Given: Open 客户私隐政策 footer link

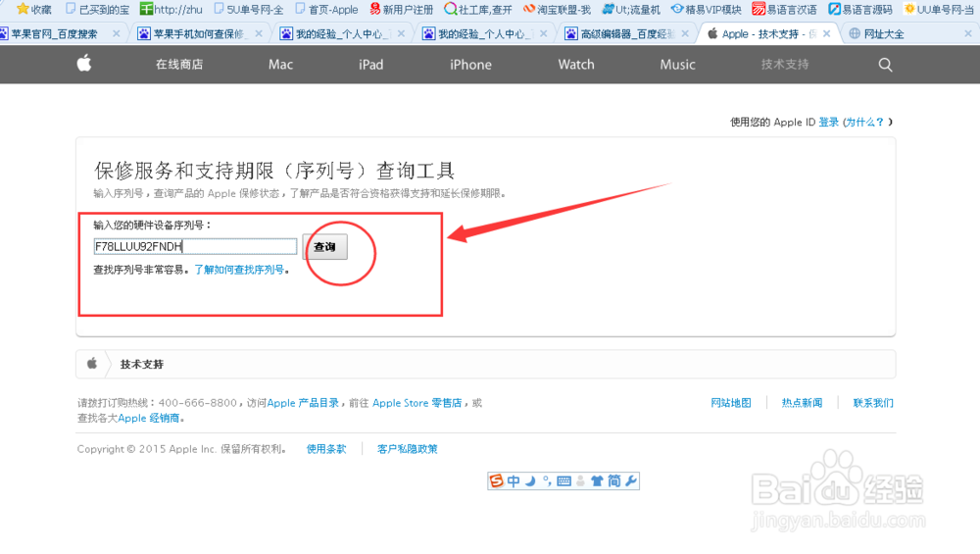Looking at the screenshot, I should pyautogui.click(x=407, y=449).
